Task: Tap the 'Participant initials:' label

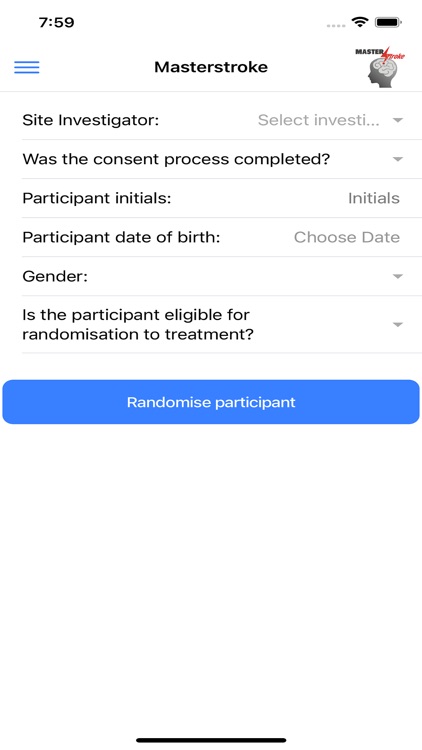Action: click(97, 198)
